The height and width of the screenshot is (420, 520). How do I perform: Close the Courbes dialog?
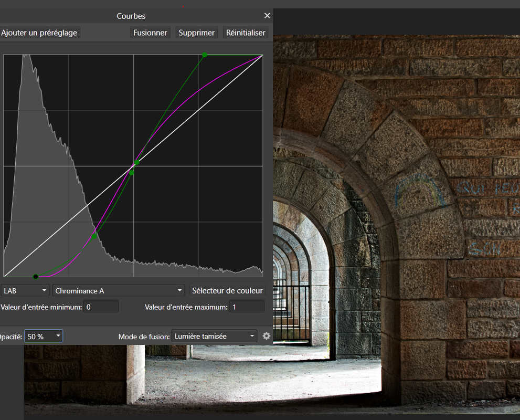click(x=267, y=16)
